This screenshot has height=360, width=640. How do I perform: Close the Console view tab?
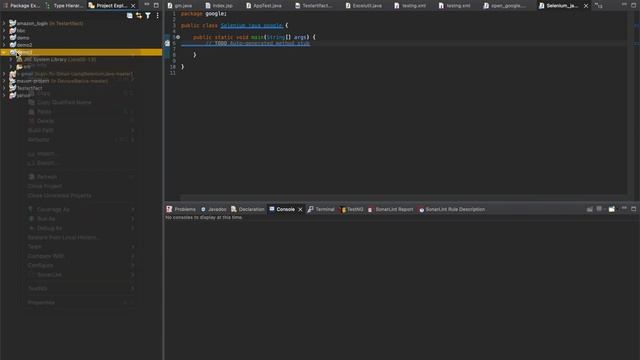pyautogui.click(x=300, y=209)
